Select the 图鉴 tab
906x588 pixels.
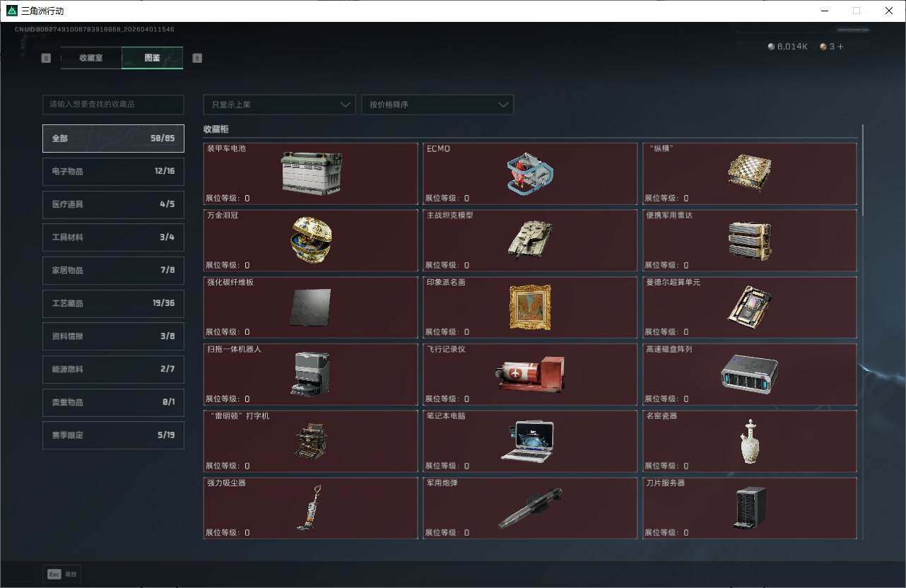(153, 58)
